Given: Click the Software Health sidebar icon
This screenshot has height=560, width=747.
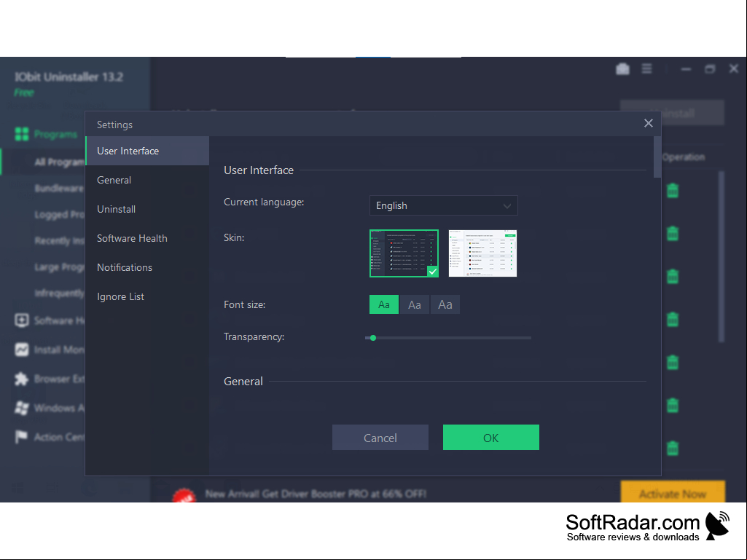Looking at the screenshot, I should [21, 320].
